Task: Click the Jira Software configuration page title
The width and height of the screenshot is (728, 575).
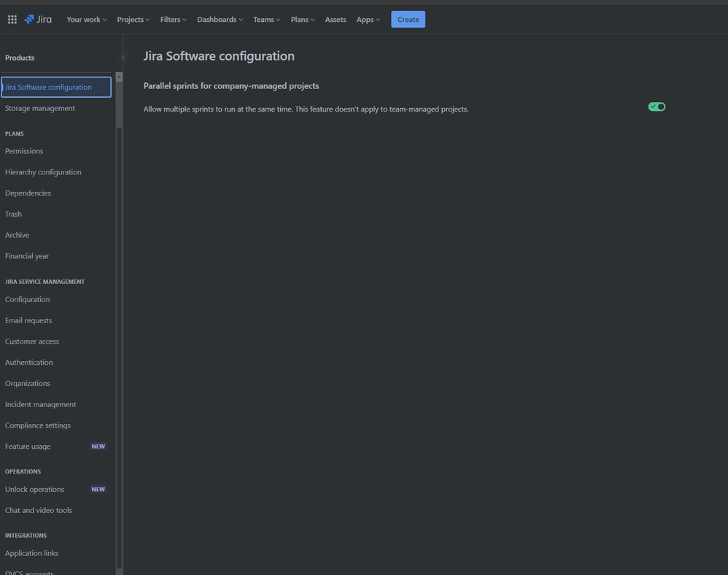Action: click(219, 56)
